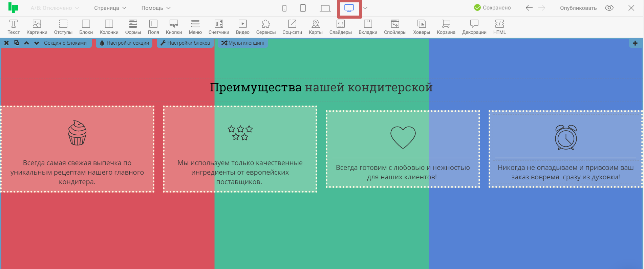Expand the device size chevron
644x269 pixels.
tap(365, 8)
